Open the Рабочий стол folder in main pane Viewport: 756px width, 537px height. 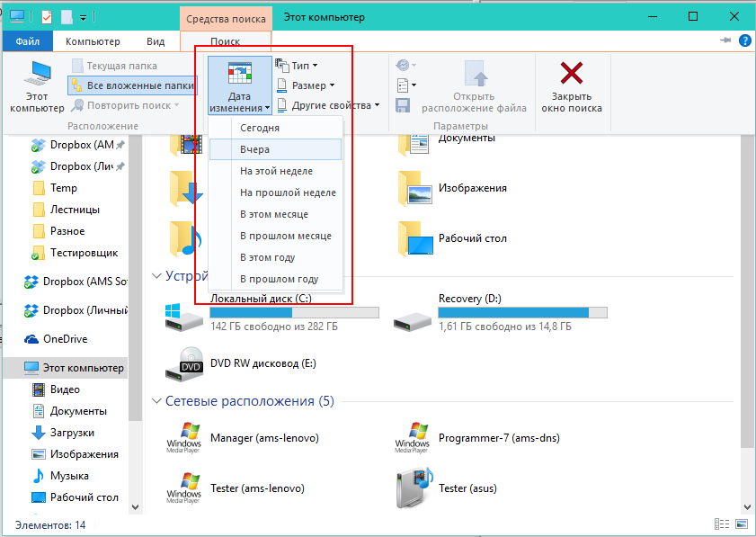point(452,238)
